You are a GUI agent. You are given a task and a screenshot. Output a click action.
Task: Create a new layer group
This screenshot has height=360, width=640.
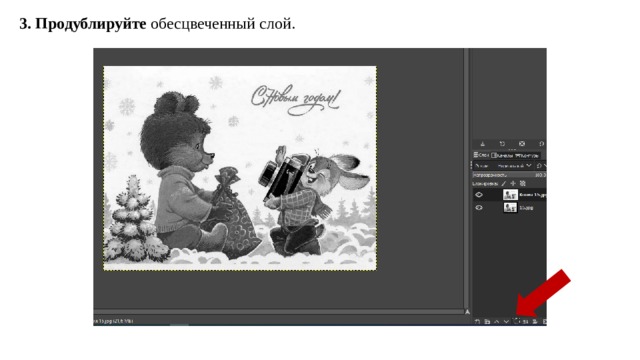(x=487, y=322)
